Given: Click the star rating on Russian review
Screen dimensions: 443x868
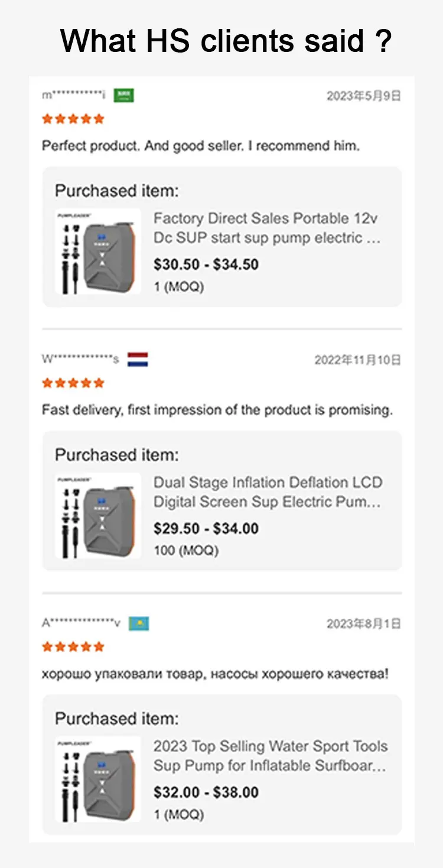Looking at the screenshot, I should click(73, 647).
